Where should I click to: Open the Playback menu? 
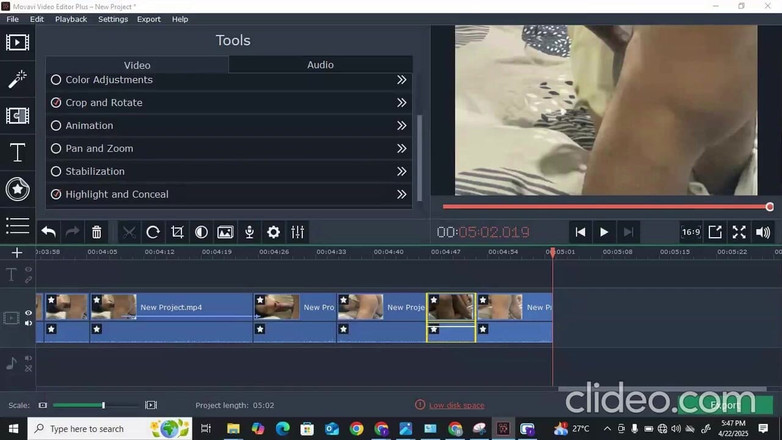pyautogui.click(x=71, y=19)
